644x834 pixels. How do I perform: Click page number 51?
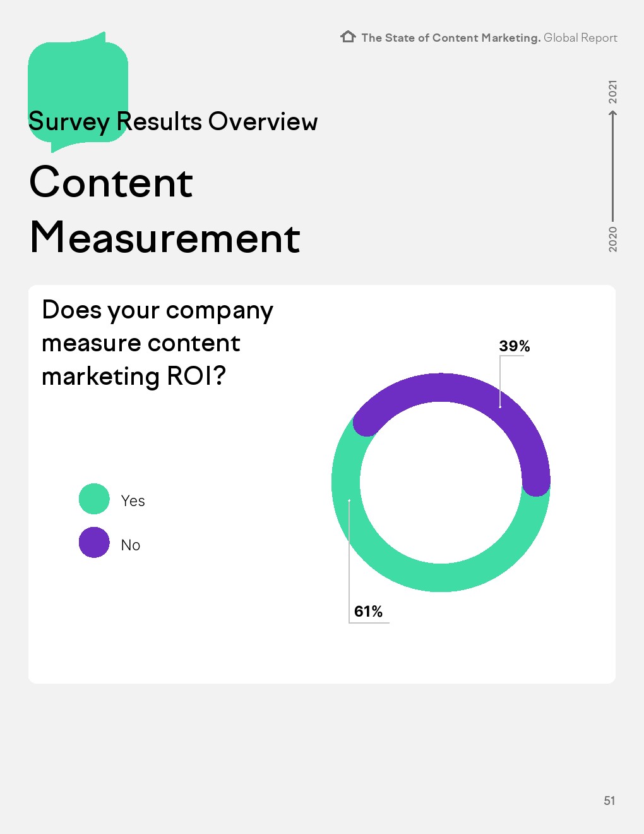609,801
